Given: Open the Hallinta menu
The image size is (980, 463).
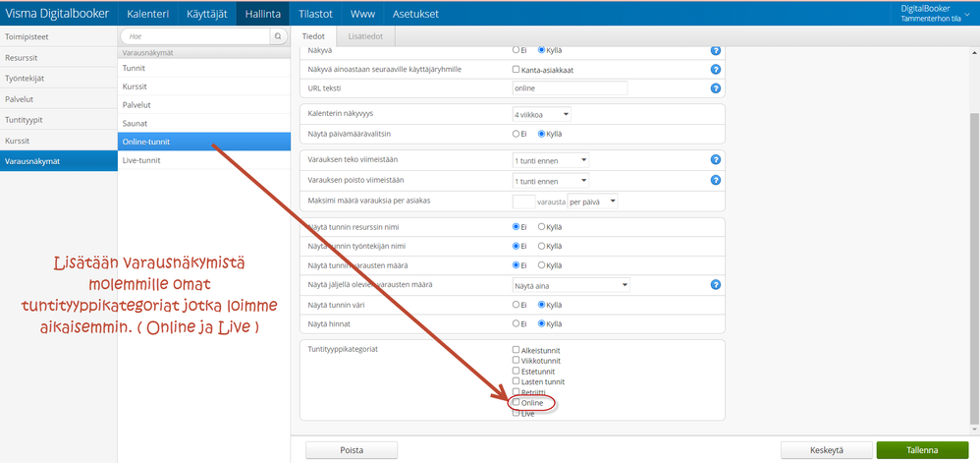Looking at the screenshot, I should pos(262,13).
